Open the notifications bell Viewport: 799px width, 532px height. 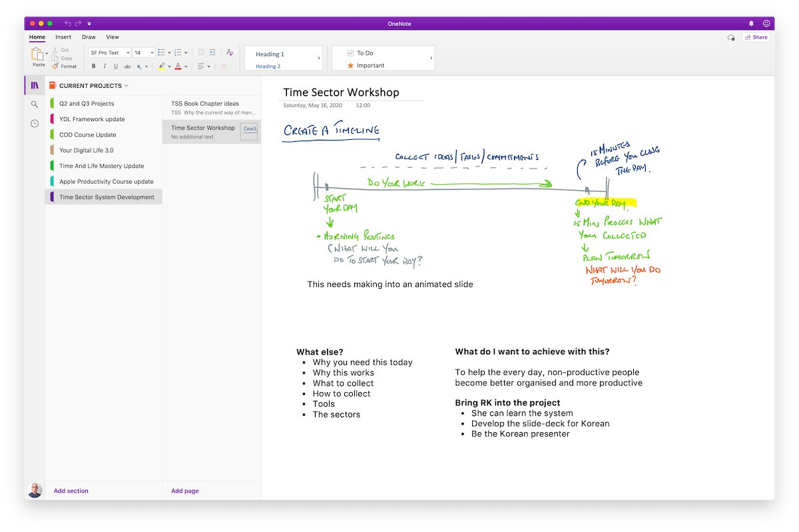(x=752, y=23)
